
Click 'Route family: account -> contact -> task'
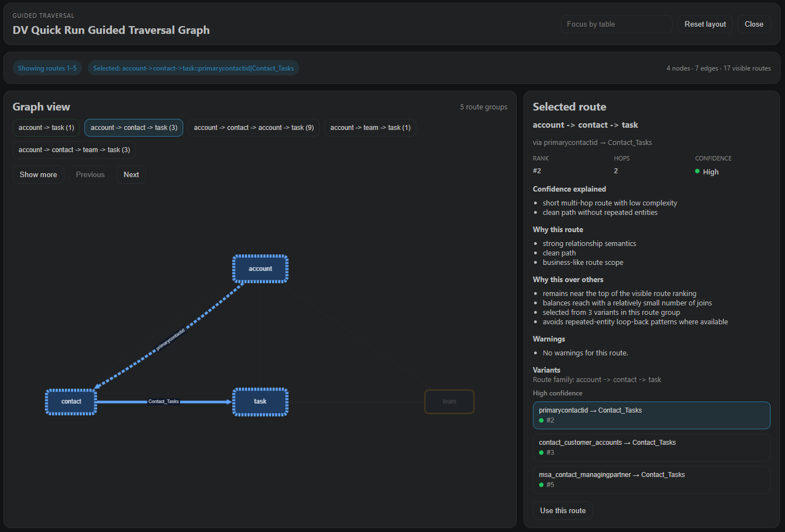click(x=597, y=380)
